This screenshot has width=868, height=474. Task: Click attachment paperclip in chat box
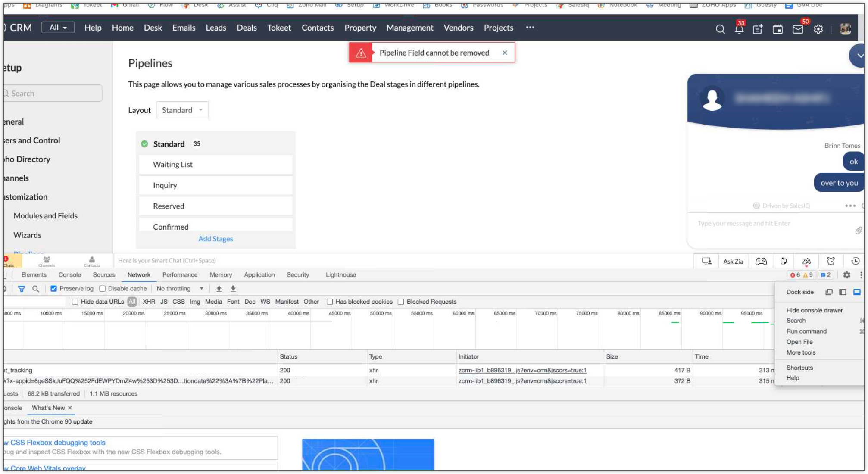point(858,231)
